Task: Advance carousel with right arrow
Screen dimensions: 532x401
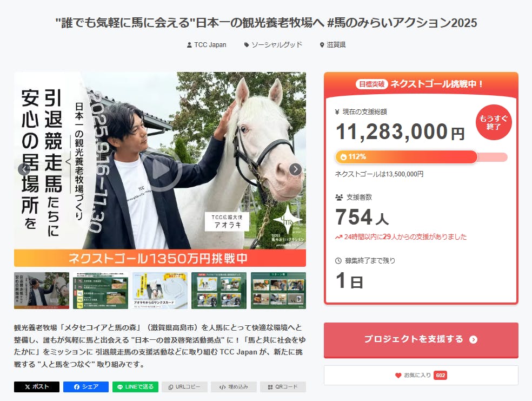Action: click(296, 169)
